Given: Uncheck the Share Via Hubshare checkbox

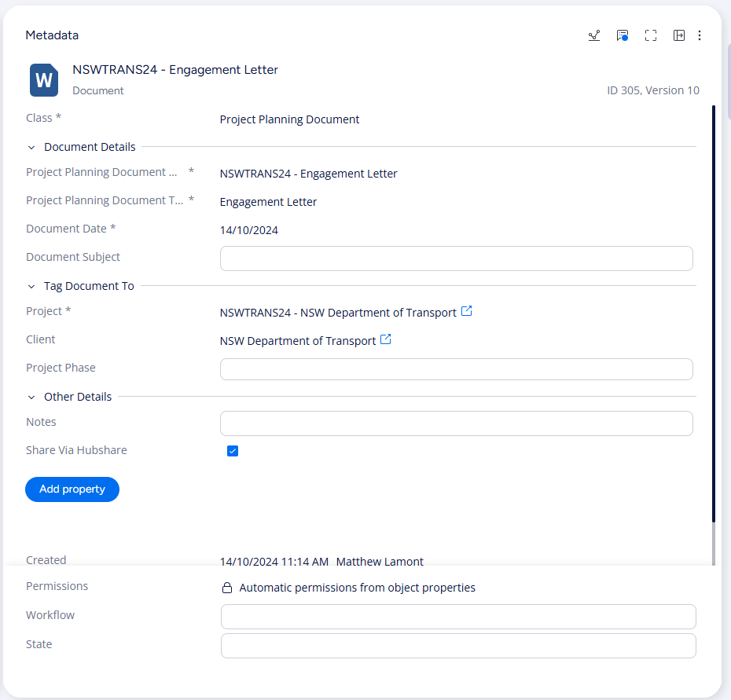Looking at the screenshot, I should tap(233, 451).
